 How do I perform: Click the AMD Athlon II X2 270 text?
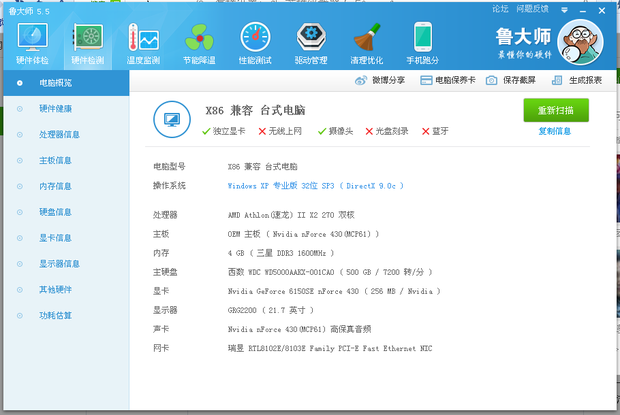click(x=291, y=215)
